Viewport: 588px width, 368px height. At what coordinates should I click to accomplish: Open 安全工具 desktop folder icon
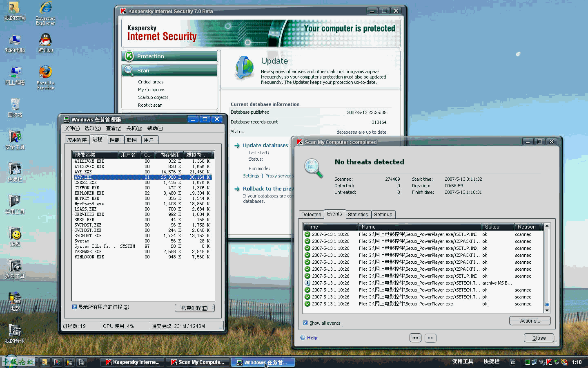(x=15, y=140)
